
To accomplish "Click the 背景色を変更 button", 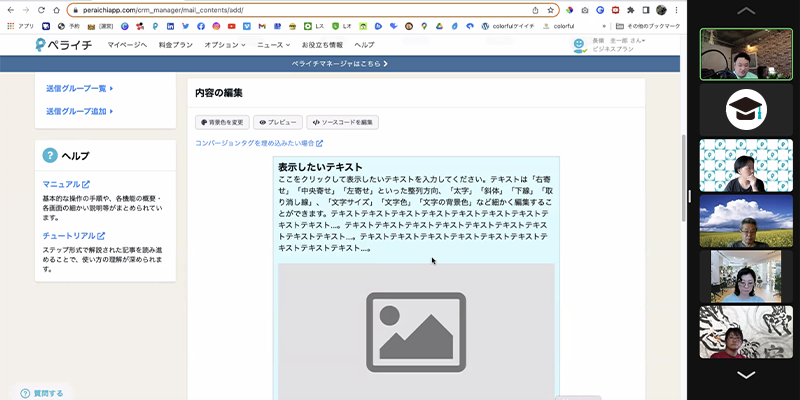I will 221,122.
